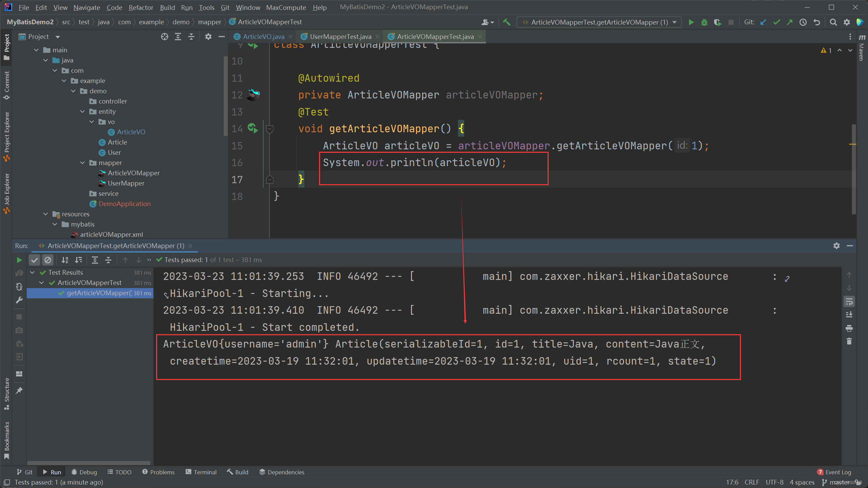Click Select Opened File target icon

(165, 37)
